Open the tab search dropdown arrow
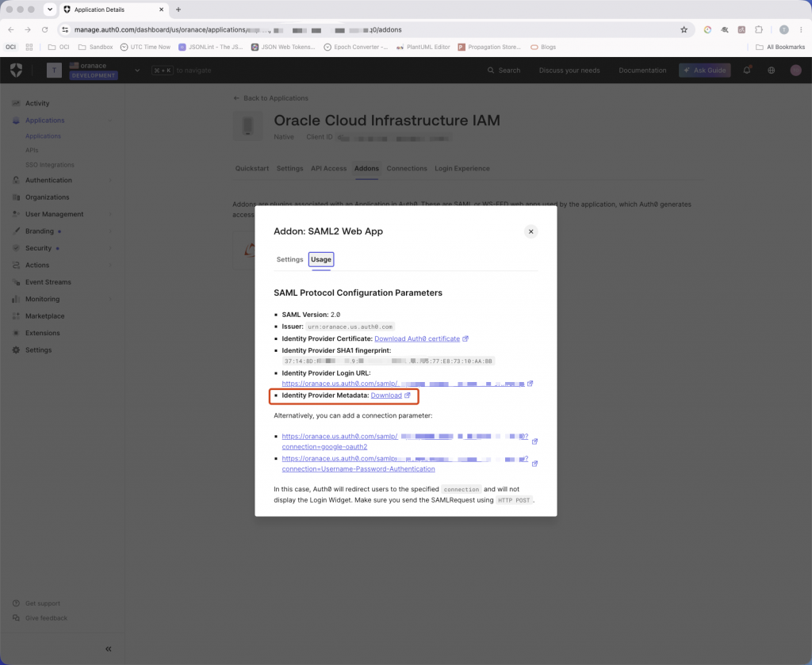Viewport: 812px width, 665px height. tap(50, 10)
